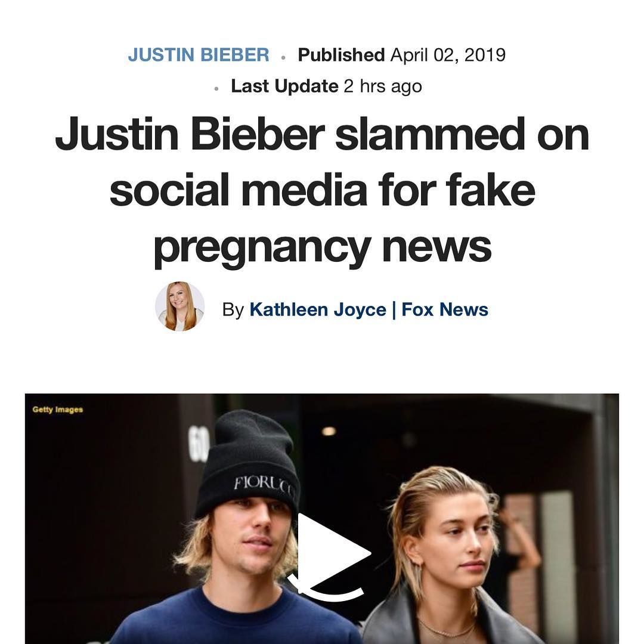Open the JUSTIN BIEBER topic link
The image size is (644, 644).
(199, 55)
